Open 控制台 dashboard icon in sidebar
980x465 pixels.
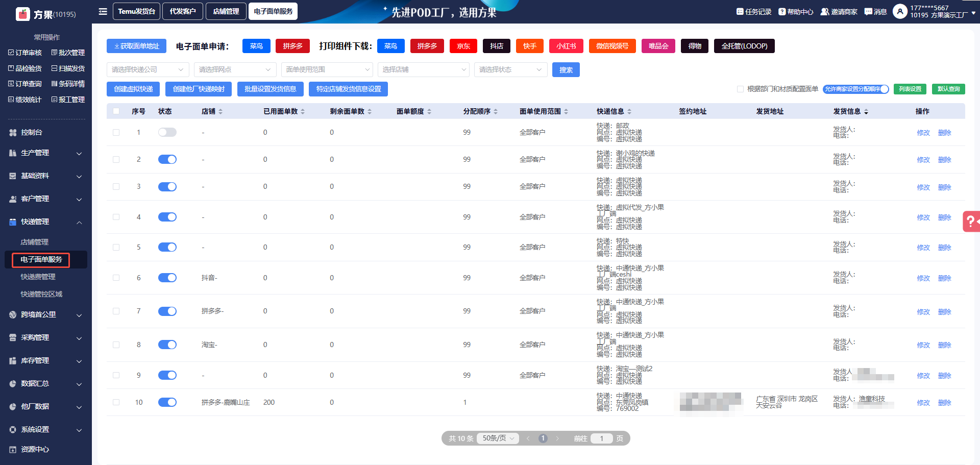coord(13,132)
